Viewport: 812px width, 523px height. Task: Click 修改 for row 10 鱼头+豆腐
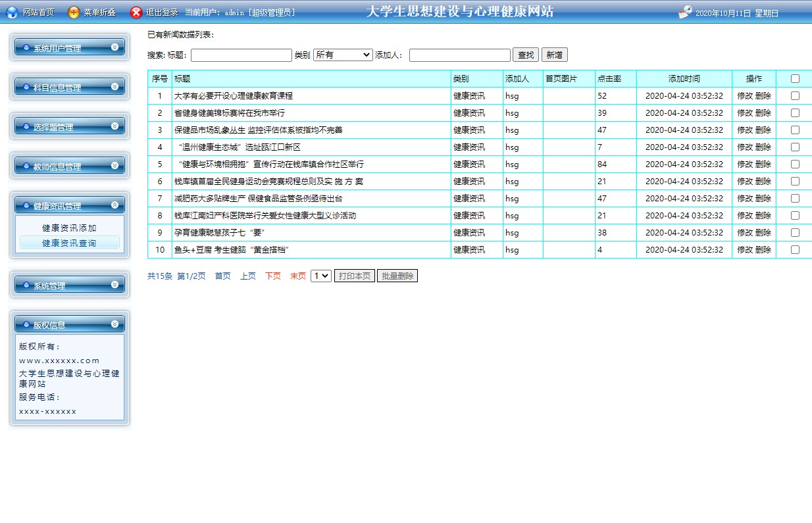coord(745,249)
